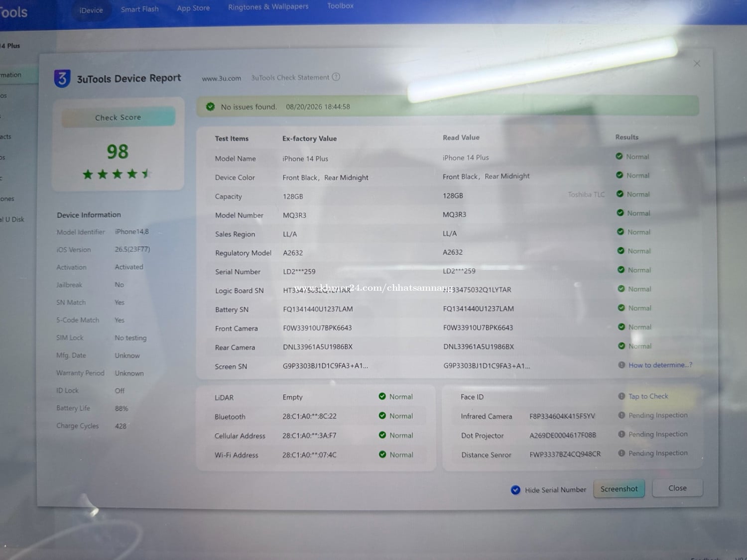Click the Screenshot button
Screen dimensions: 747x560
(x=619, y=489)
